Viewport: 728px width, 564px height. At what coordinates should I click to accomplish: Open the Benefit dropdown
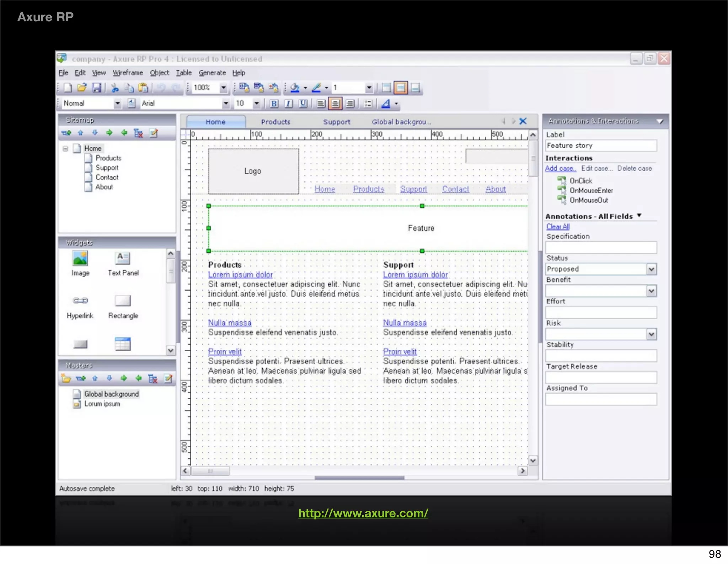coord(651,291)
